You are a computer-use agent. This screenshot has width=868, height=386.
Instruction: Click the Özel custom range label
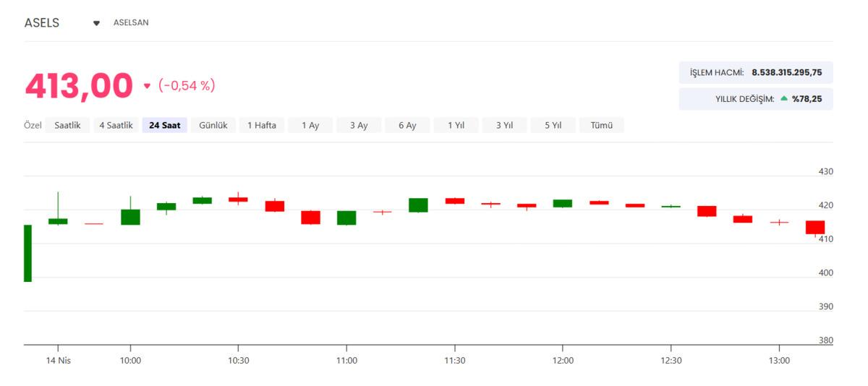point(33,125)
